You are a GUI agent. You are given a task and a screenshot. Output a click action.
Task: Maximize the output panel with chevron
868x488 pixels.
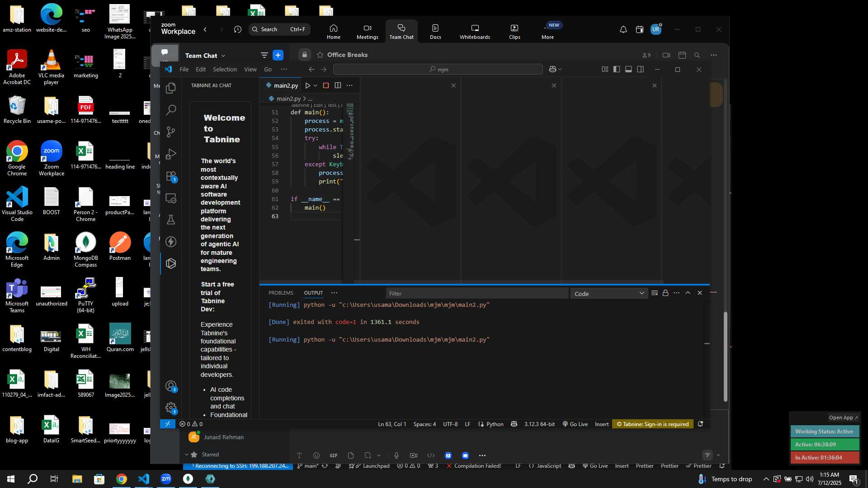tap(688, 293)
